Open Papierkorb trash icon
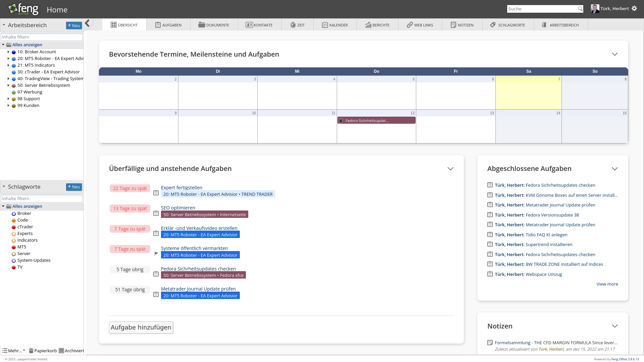 31,351
